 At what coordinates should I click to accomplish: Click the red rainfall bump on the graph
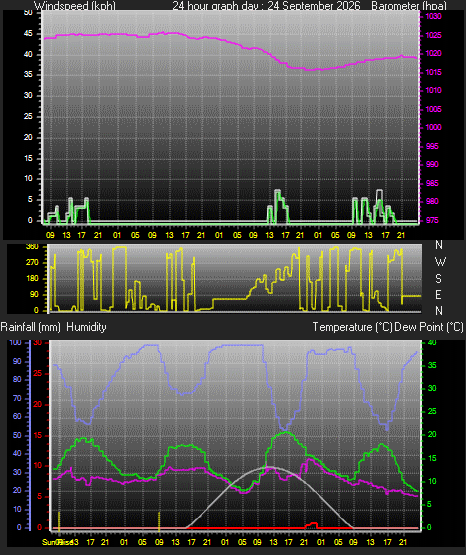(312, 525)
